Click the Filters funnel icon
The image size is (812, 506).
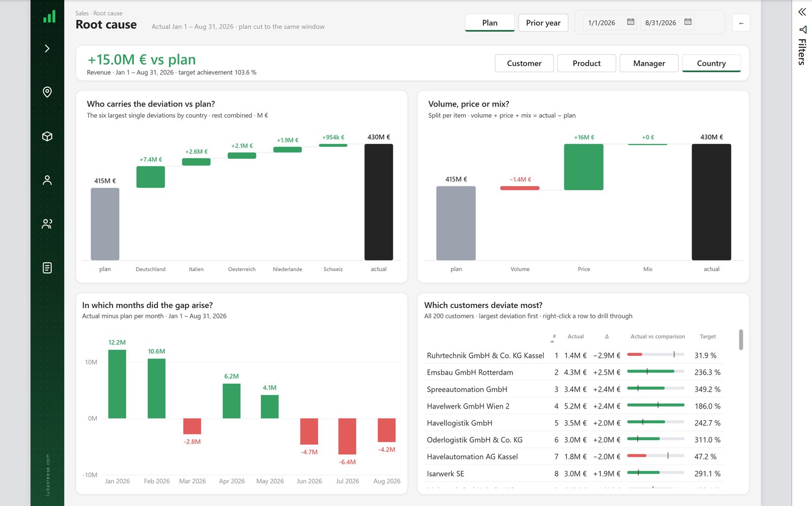point(802,29)
